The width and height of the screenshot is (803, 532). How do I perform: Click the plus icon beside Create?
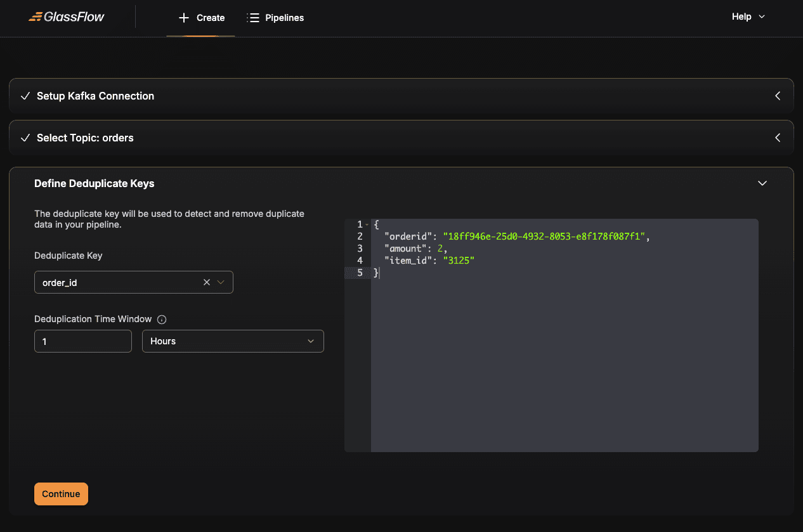pyautogui.click(x=184, y=18)
